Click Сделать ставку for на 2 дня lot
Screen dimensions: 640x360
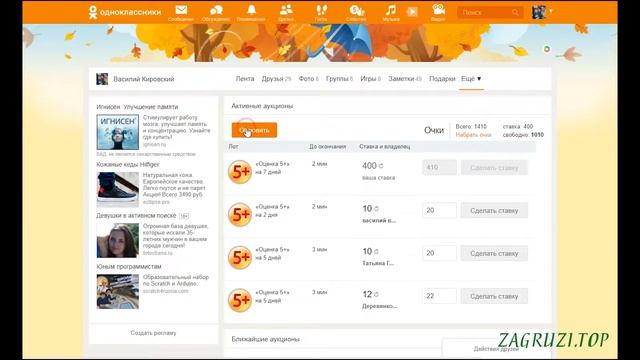pos(494,211)
